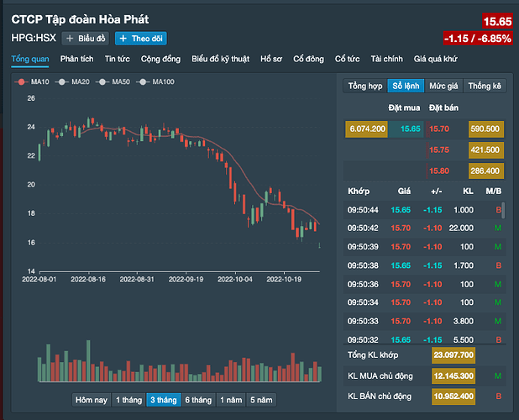
Task: Click the 6.074.200 bid volume cell
Action: (366, 129)
